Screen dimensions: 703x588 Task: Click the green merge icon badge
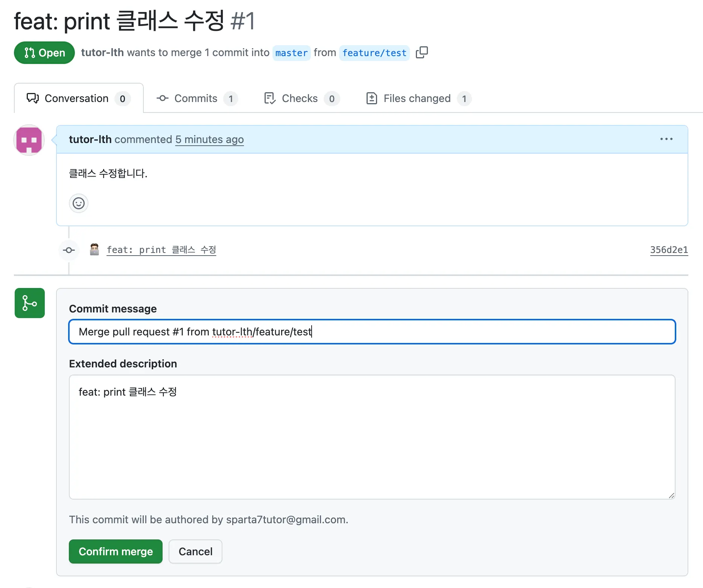pos(30,303)
